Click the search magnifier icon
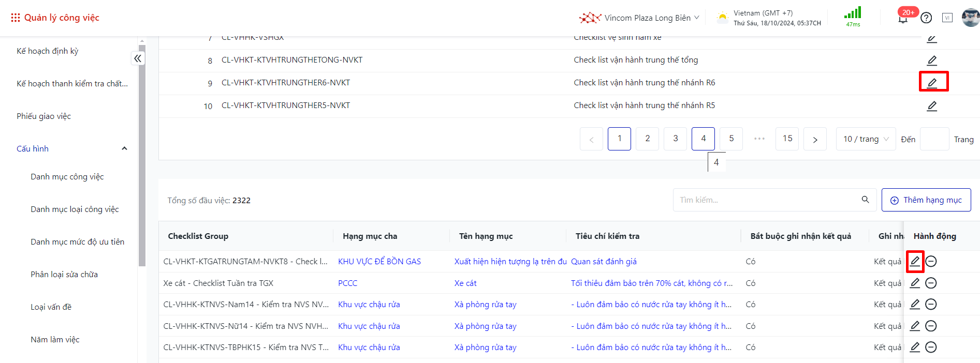This screenshot has width=980, height=363. pyautogui.click(x=865, y=200)
